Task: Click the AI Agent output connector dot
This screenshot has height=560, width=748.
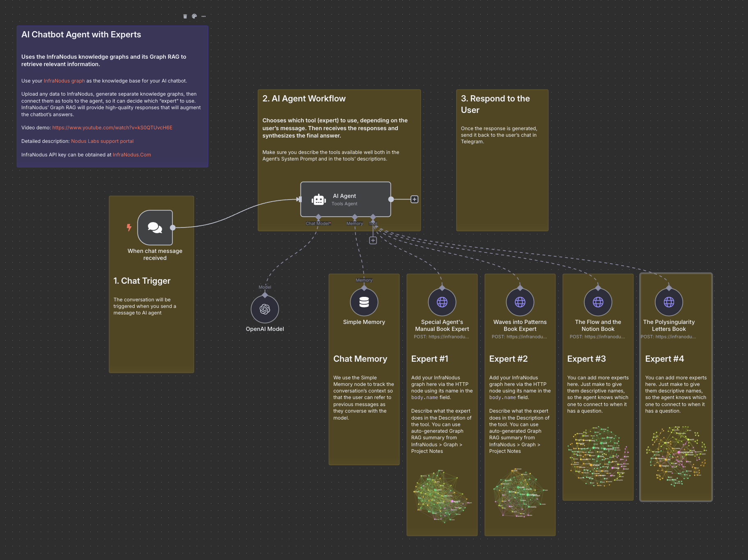Action: [x=391, y=200]
